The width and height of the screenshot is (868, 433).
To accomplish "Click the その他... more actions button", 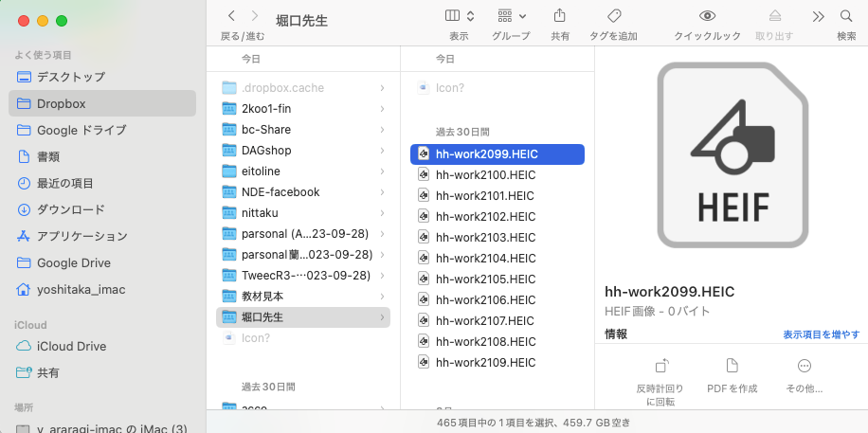I will [x=805, y=375].
